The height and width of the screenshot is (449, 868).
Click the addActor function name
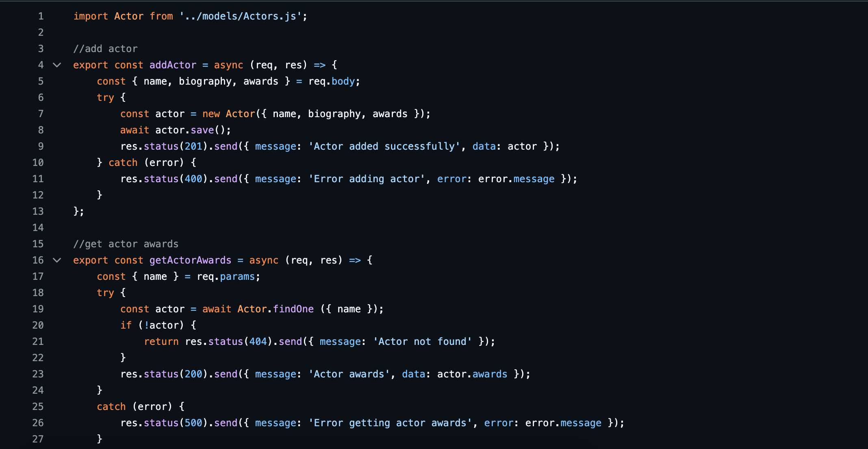pyautogui.click(x=173, y=65)
